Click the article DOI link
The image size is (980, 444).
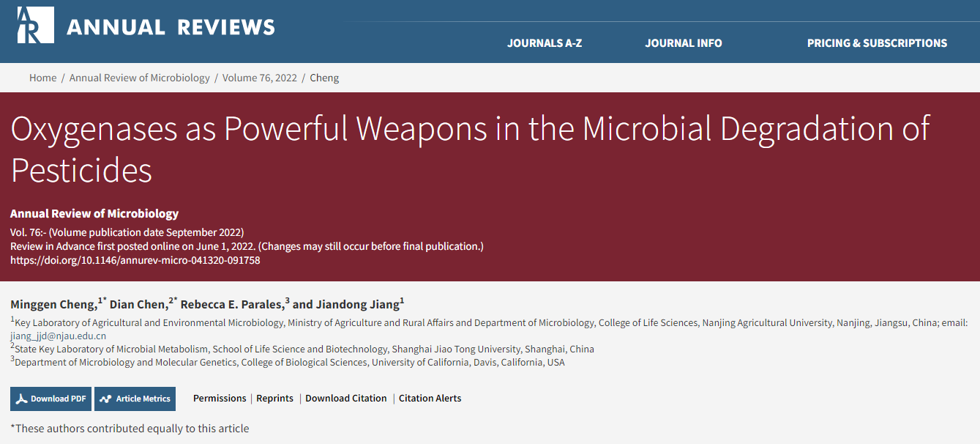[x=135, y=260]
